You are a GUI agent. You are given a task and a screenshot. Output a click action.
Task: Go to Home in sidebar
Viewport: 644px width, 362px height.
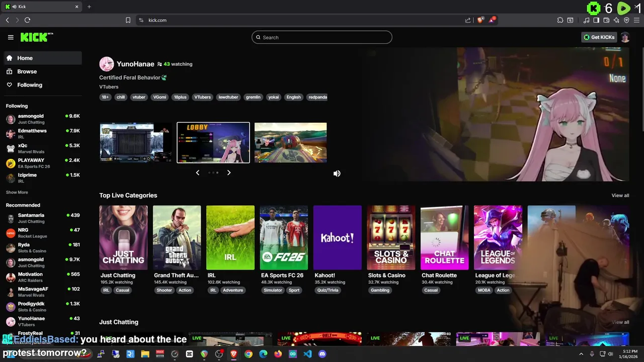point(43,58)
